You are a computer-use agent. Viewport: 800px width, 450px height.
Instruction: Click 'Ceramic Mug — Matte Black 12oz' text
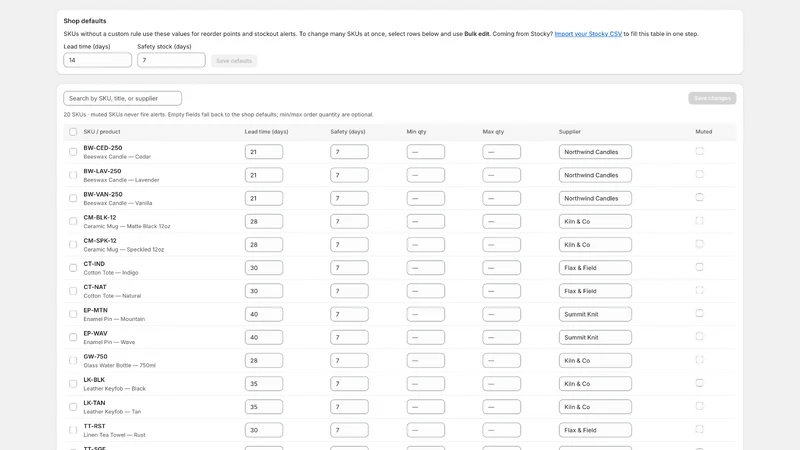point(127,226)
